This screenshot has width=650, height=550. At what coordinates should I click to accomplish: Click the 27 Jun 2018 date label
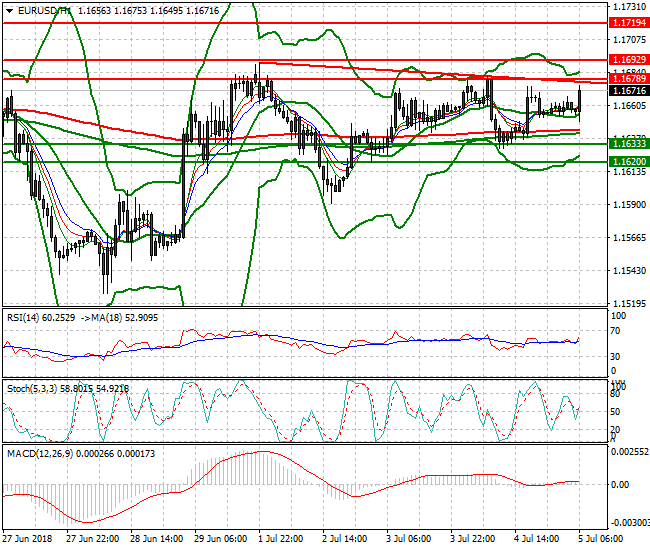(x=30, y=539)
